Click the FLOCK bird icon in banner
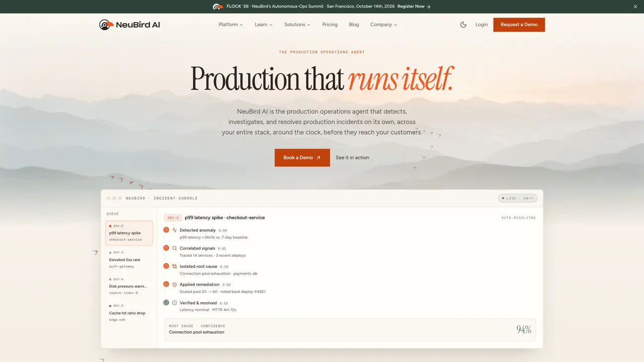 click(x=218, y=7)
